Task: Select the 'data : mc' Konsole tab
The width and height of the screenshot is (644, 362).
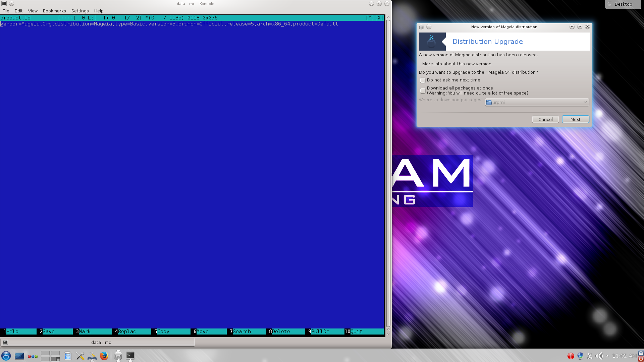Action: pyautogui.click(x=97, y=342)
